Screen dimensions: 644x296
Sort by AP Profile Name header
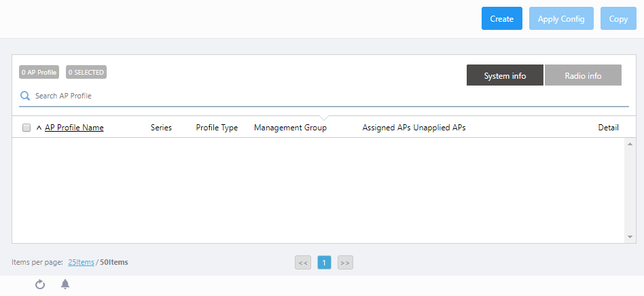point(74,128)
